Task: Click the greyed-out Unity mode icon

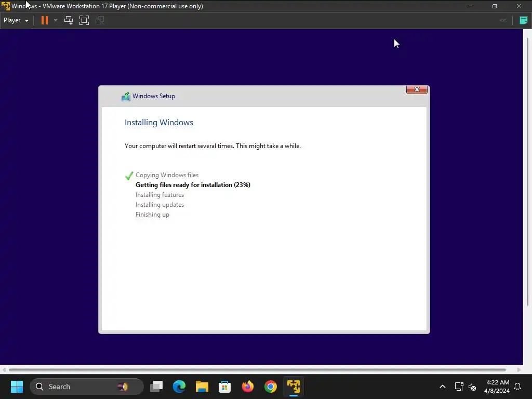Action: click(100, 20)
